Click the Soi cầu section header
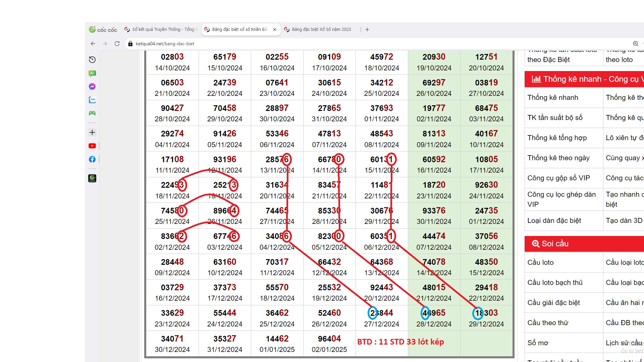The height and width of the screenshot is (362, 644). [x=584, y=244]
